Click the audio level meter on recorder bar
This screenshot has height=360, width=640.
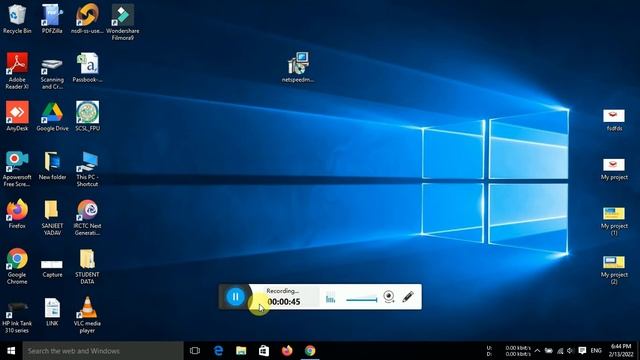pos(331,299)
